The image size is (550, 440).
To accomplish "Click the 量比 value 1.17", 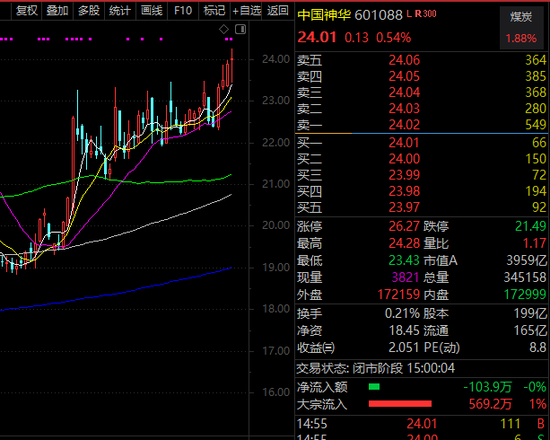I will pos(535,243).
